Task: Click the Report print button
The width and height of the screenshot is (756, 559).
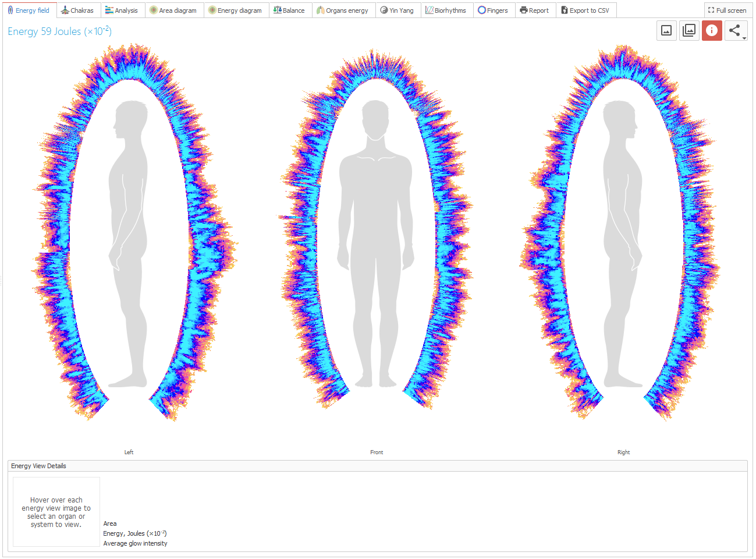Action: 534,10
